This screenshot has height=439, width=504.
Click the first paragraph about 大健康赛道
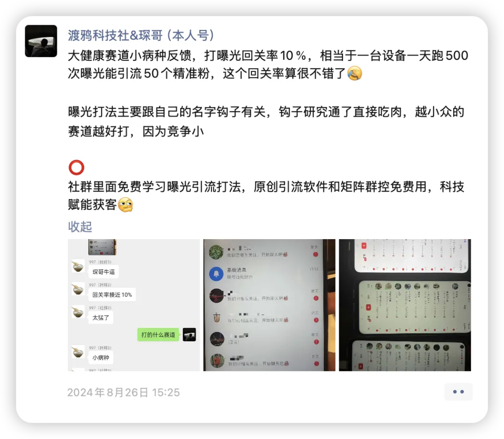click(268, 64)
